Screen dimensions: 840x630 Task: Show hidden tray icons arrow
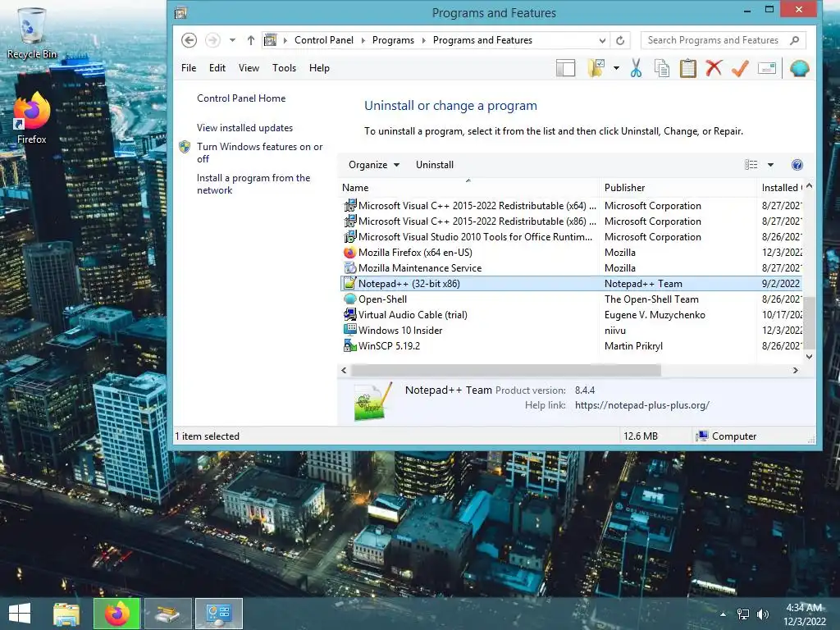(724, 614)
